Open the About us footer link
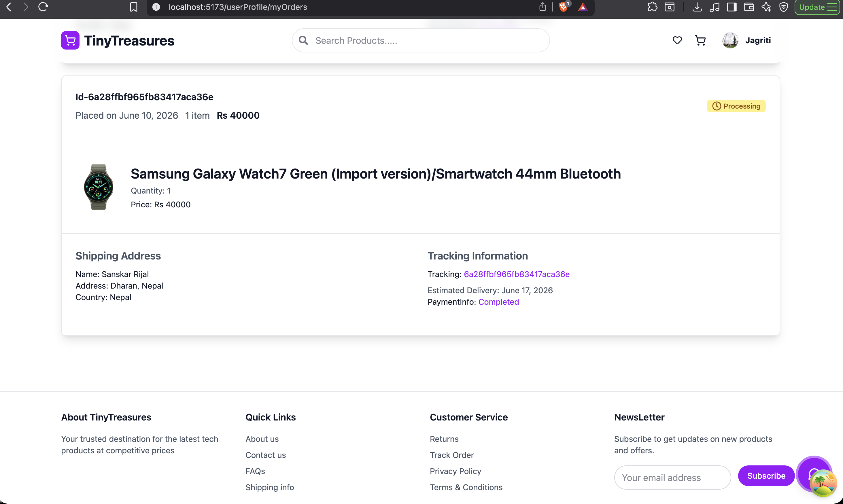This screenshot has height=504, width=843. pyautogui.click(x=262, y=439)
